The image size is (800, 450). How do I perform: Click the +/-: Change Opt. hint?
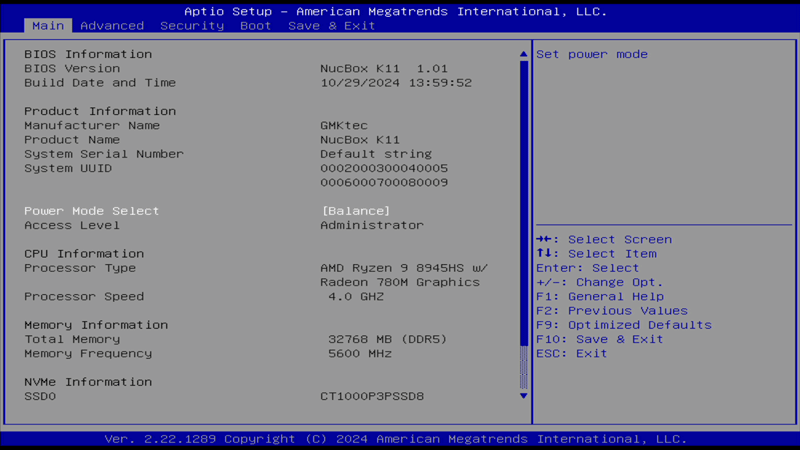pos(600,282)
